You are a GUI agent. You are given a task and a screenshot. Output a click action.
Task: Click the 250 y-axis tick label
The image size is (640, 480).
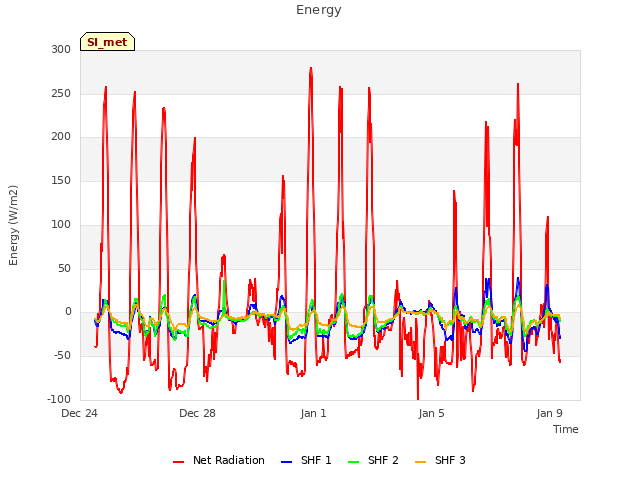pos(61,93)
